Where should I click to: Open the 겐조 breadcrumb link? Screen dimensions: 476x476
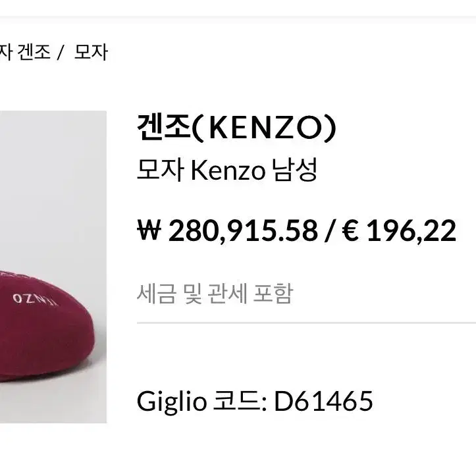pos(34,52)
